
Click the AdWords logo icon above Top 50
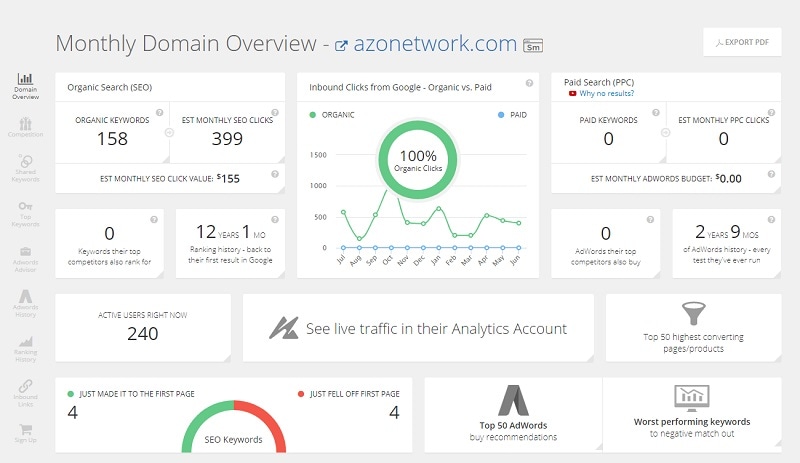click(513, 400)
